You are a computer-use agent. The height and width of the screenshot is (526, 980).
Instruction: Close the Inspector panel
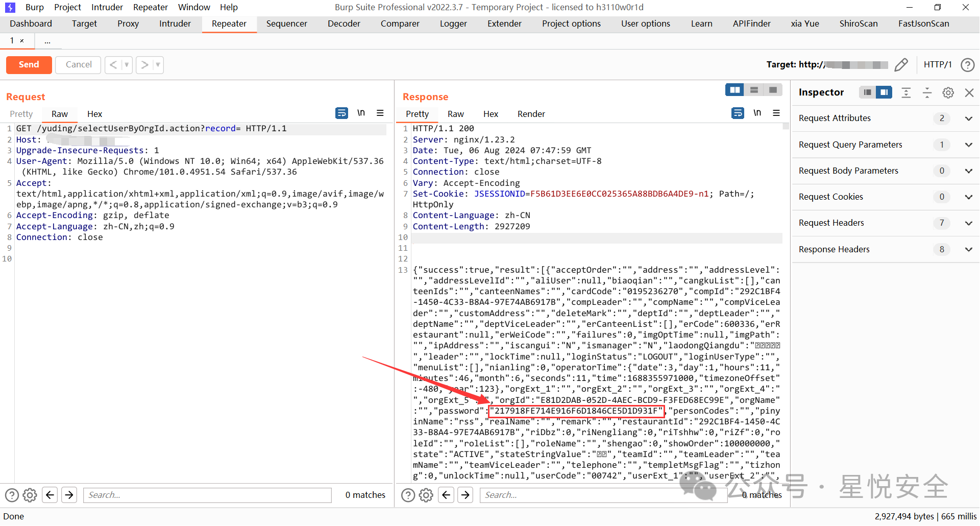click(969, 92)
